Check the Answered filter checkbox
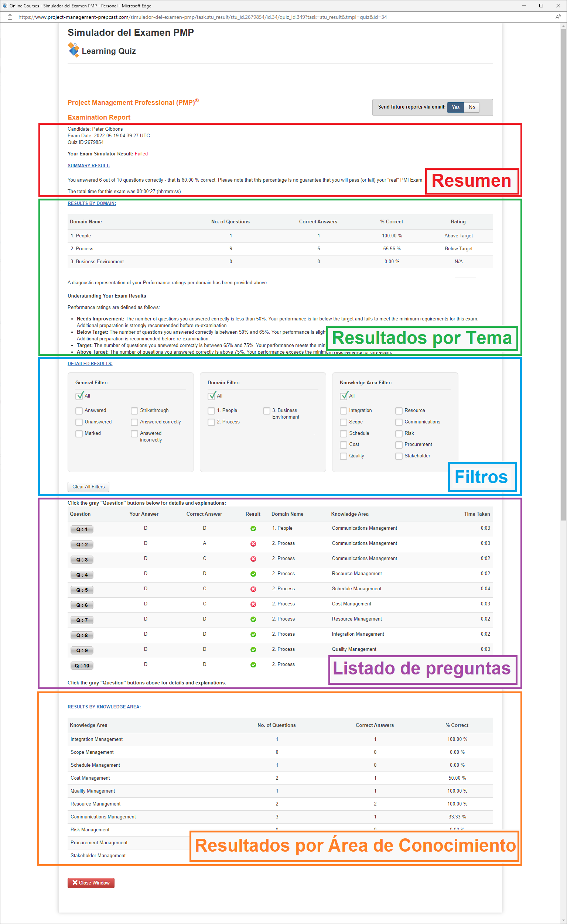Viewport: 567px width, 924px height. [79, 411]
